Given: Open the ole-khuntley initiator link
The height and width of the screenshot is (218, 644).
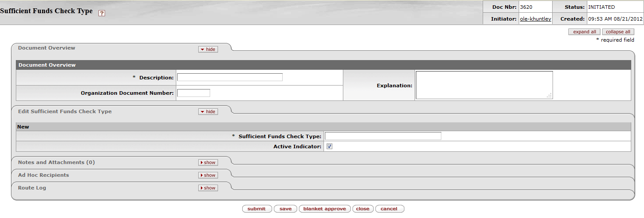Looking at the screenshot, I should pyautogui.click(x=535, y=19).
